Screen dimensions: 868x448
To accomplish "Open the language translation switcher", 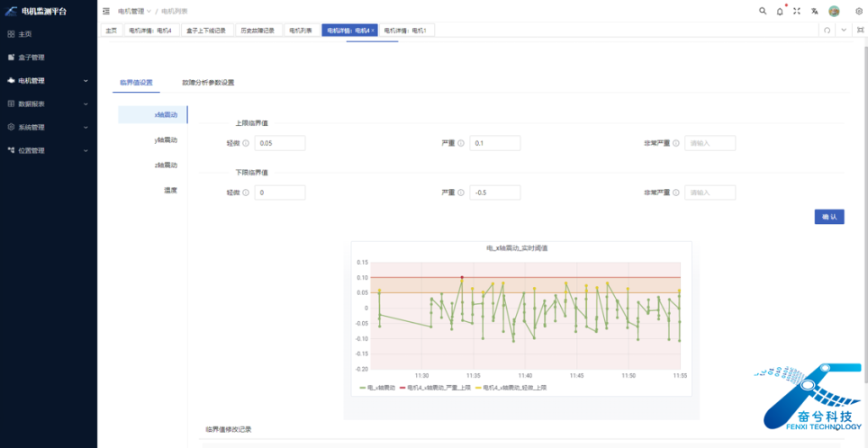I will [815, 11].
